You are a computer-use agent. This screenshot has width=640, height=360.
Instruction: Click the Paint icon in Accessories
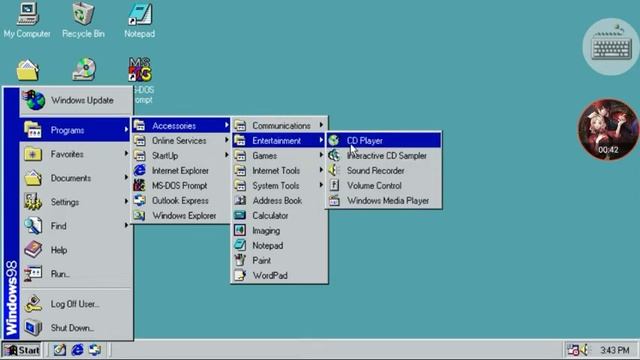coord(240,260)
